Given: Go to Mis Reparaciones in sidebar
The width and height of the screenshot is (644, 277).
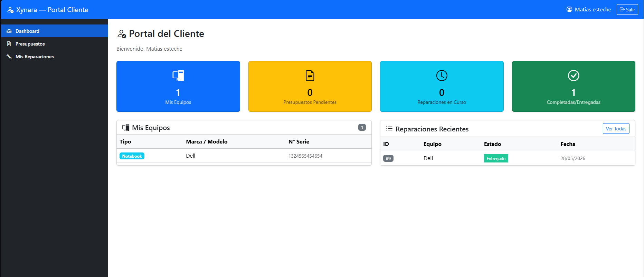Looking at the screenshot, I should (x=55, y=57).
